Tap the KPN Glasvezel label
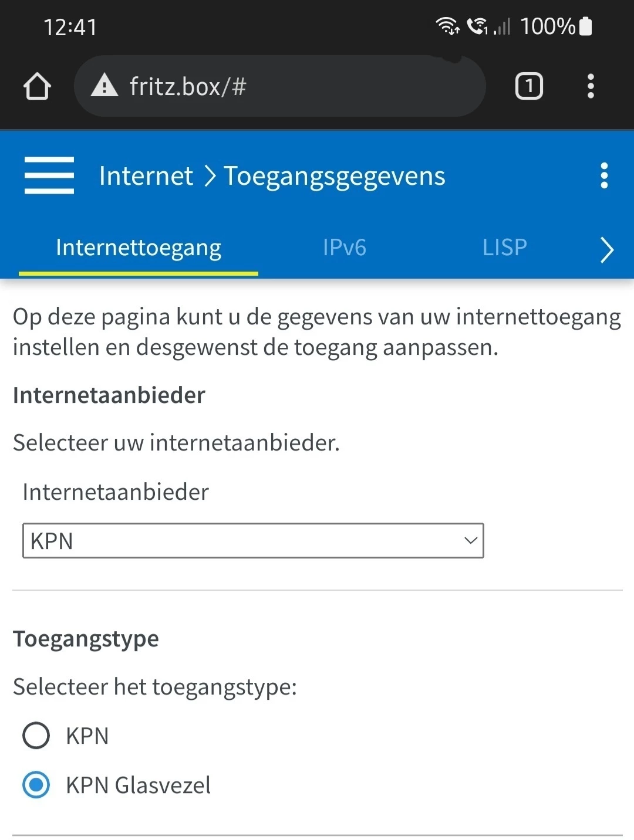Screen dimensions: 634x840 pos(138,785)
